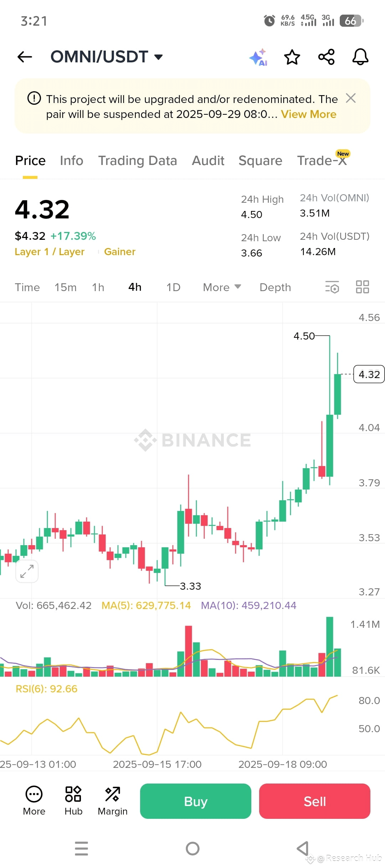Open the chart layout grid icon
Screen dimensions: 385x868
(363, 287)
